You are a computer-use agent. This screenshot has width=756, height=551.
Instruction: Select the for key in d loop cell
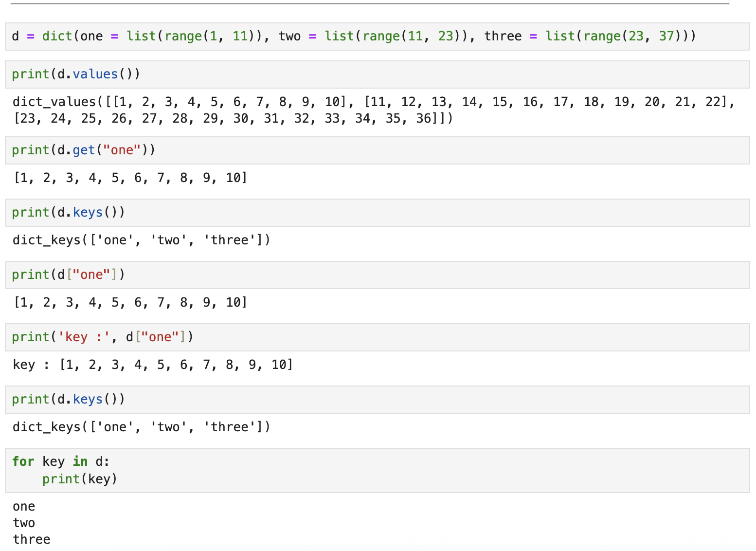click(x=378, y=470)
